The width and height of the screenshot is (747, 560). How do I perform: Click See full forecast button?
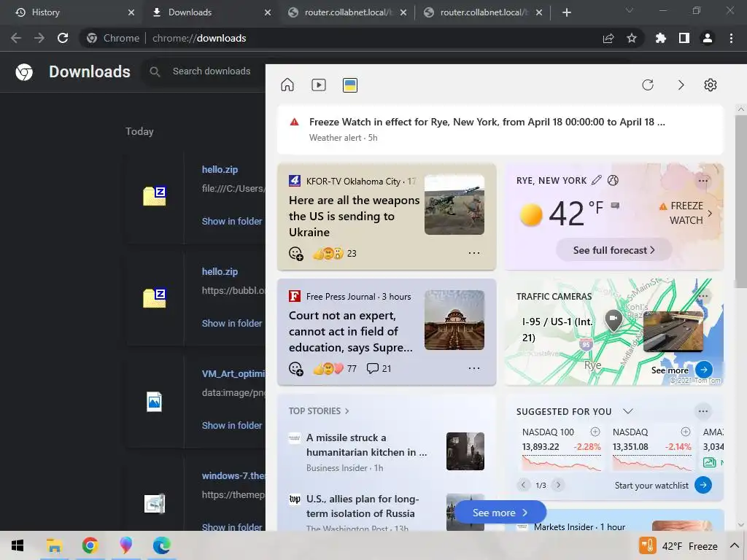[x=614, y=250]
